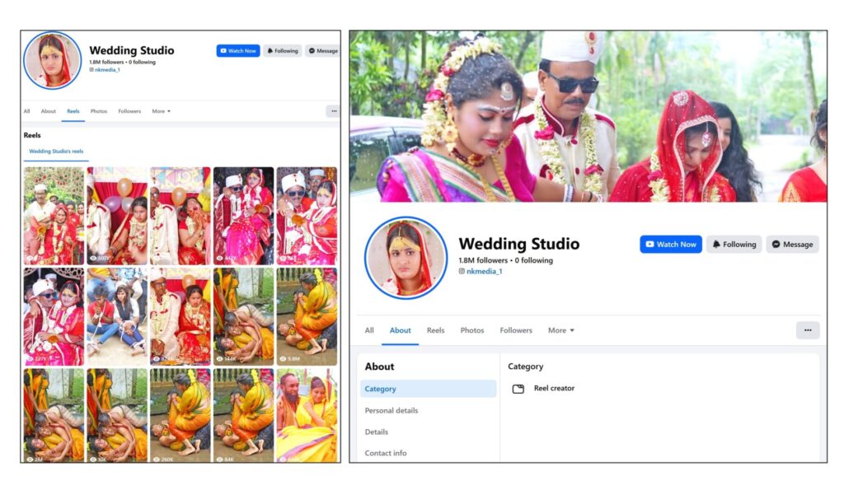Expand the More dropdown in the left panel
Screen dimensions: 844x504
(161, 111)
